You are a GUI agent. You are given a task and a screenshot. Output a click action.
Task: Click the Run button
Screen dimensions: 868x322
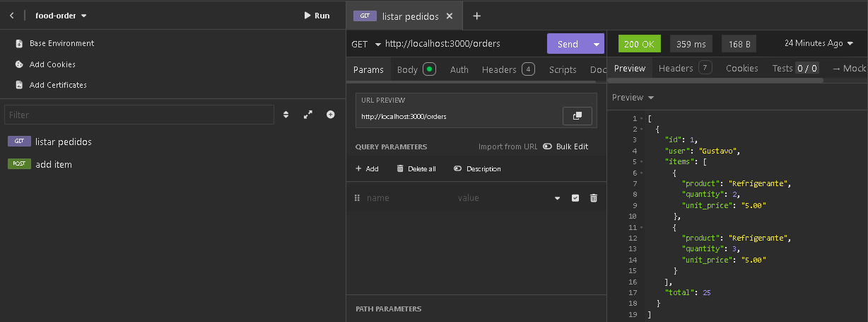point(316,16)
